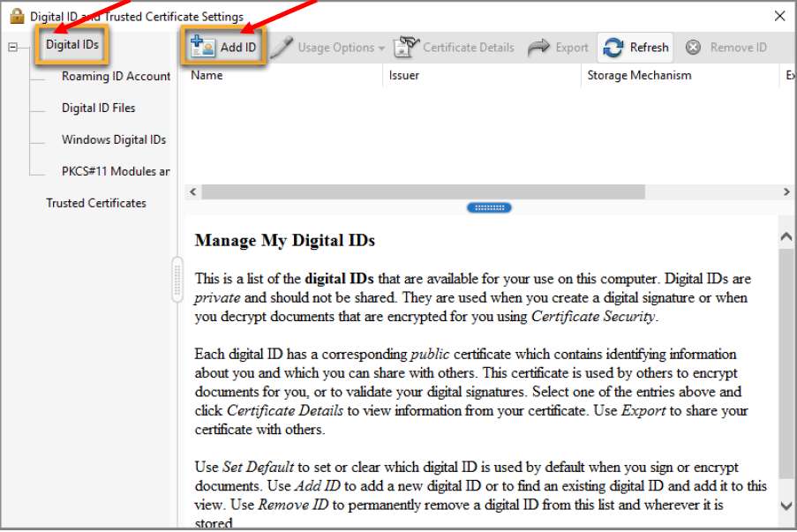797x532 pixels.
Task: Click the horizontal scrollbar right arrow
Action: click(x=786, y=191)
